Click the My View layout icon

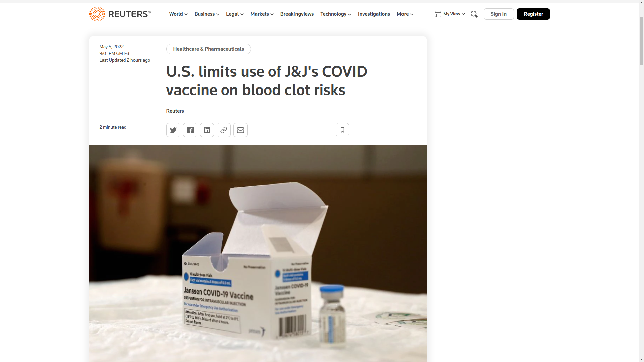[438, 14]
